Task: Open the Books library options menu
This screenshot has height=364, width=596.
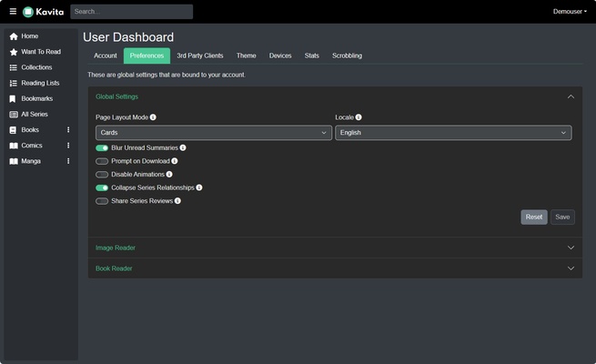Action: click(68, 130)
